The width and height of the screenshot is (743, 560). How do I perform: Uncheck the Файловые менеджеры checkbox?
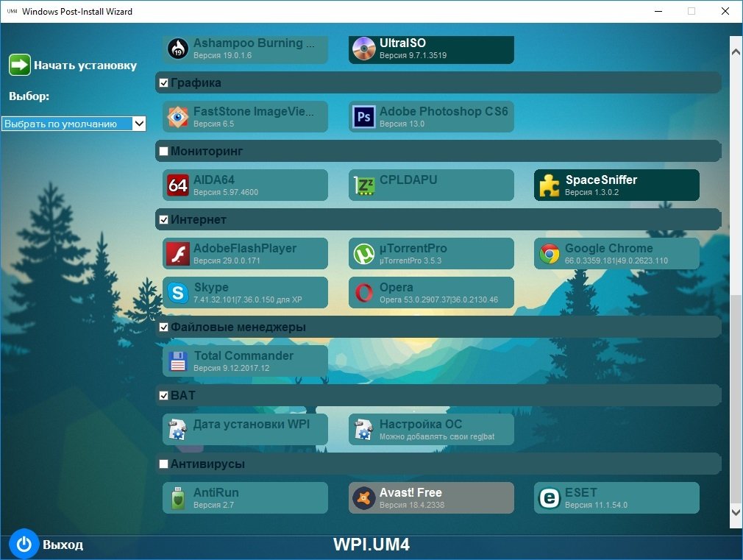[163, 327]
